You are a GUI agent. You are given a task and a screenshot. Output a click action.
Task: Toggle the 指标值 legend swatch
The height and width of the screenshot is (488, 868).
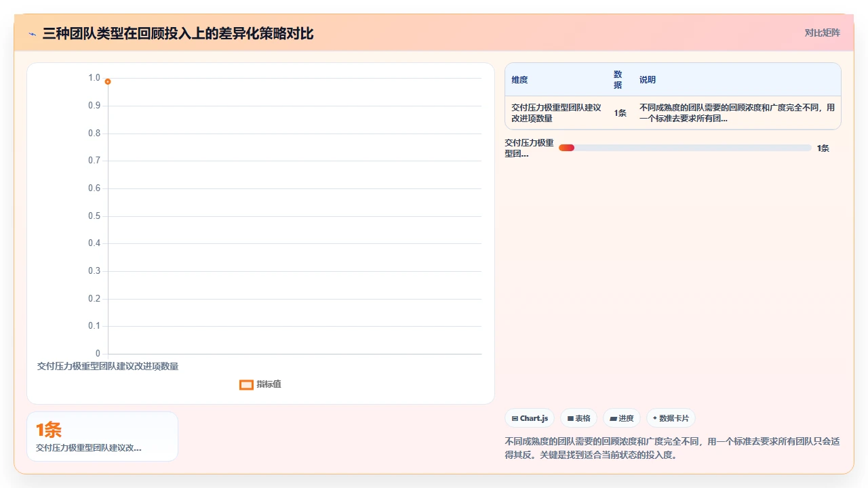coord(246,385)
